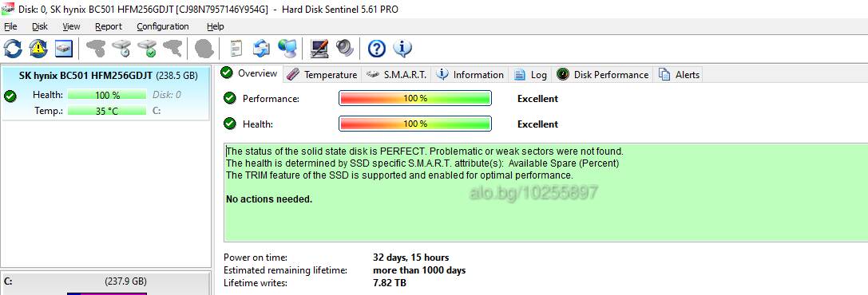The width and height of the screenshot is (868, 295).
Task: Open the monitor with pen configuration icon
Action: [x=319, y=49]
